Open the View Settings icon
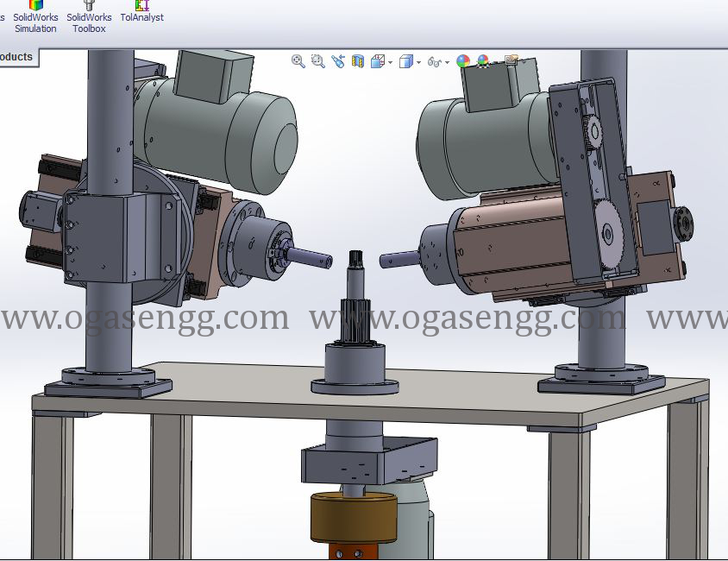This screenshot has width=728, height=561. 511,61
